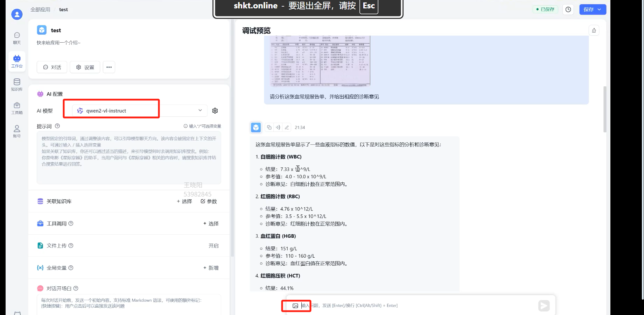Screen dimensions: 644x315
Task: Click the image upload icon in input box
Action: 295,306
